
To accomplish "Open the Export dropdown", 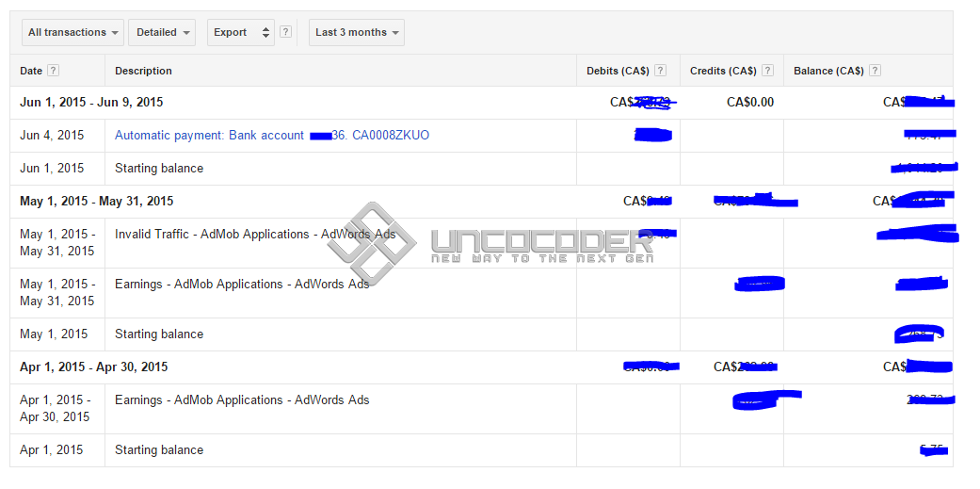I will (x=241, y=33).
